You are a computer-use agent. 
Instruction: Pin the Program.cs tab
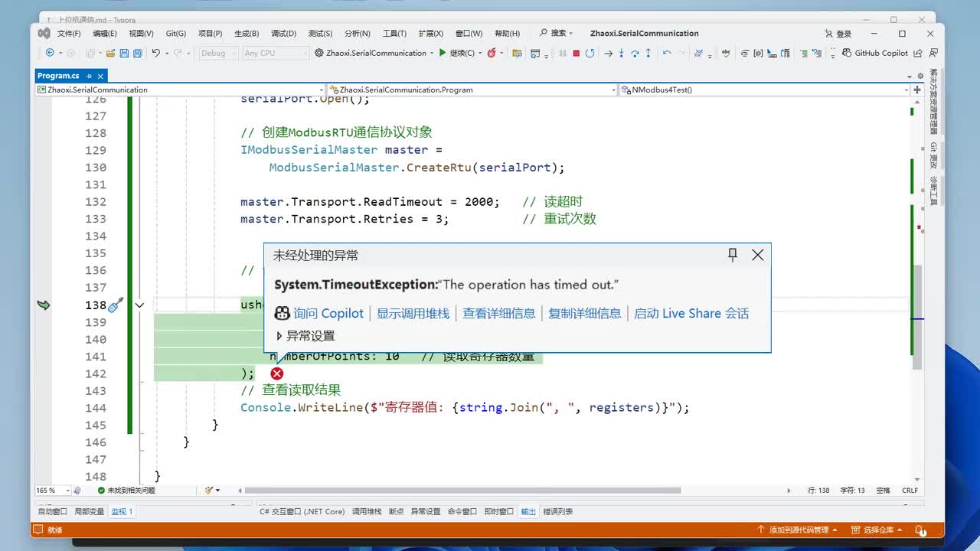pyautogui.click(x=89, y=76)
